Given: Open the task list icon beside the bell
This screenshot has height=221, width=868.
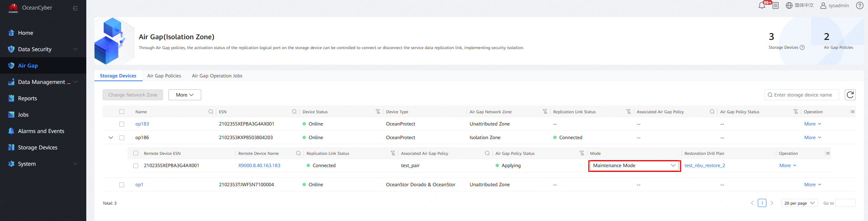Looking at the screenshot, I should pyautogui.click(x=776, y=5).
